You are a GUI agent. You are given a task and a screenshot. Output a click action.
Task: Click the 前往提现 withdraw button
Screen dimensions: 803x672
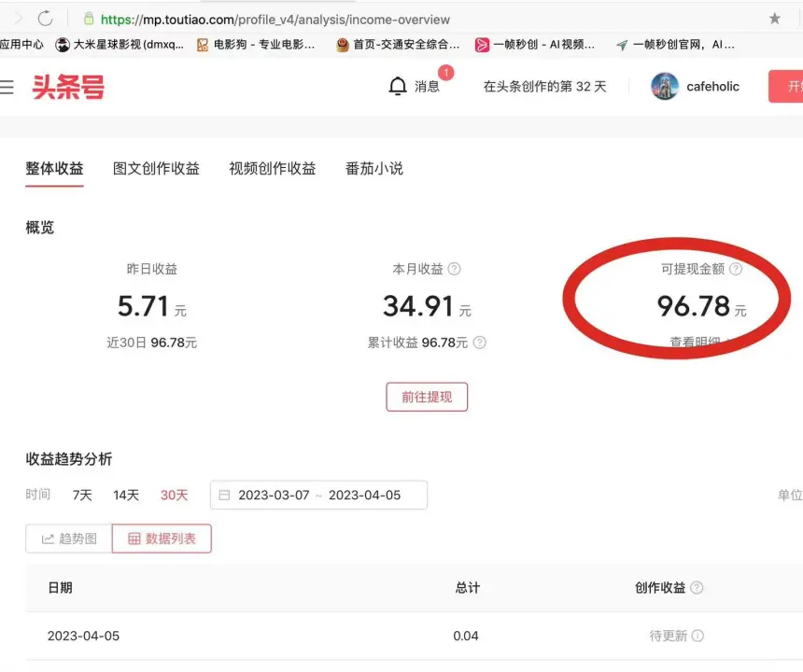point(427,397)
